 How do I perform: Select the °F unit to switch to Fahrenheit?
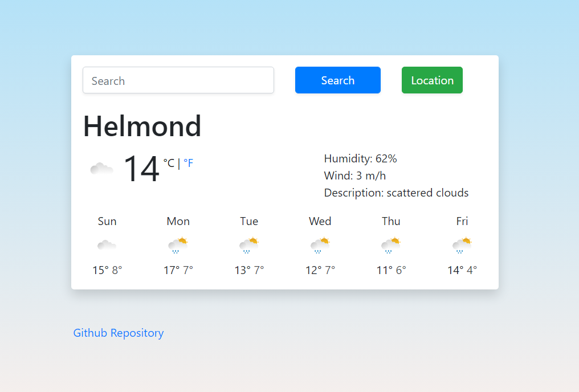pos(189,164)
